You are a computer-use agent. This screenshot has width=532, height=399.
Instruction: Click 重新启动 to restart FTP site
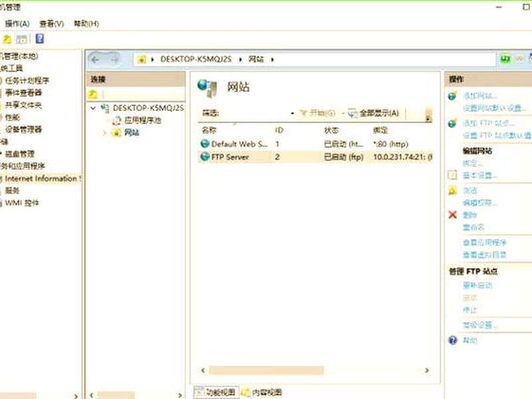coord(477,285)
